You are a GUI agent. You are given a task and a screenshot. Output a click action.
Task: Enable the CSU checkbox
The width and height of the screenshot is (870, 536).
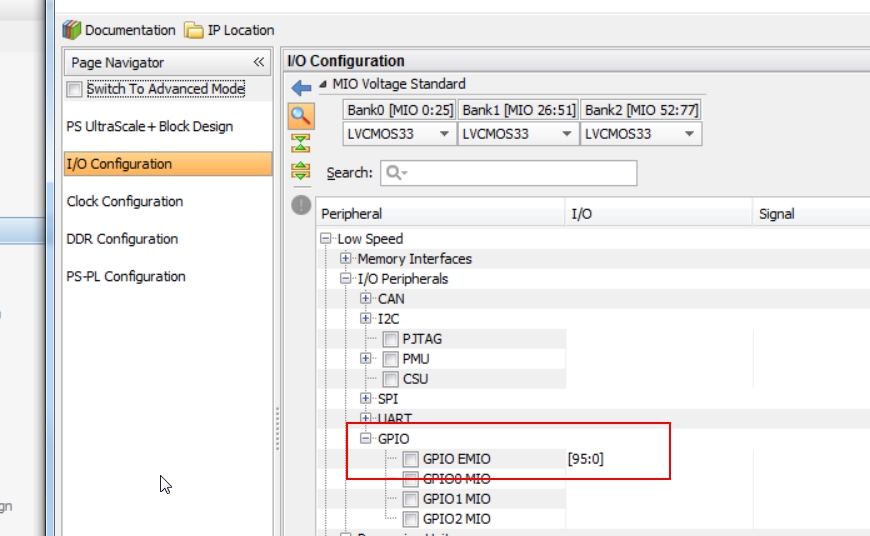click(390, 379)
